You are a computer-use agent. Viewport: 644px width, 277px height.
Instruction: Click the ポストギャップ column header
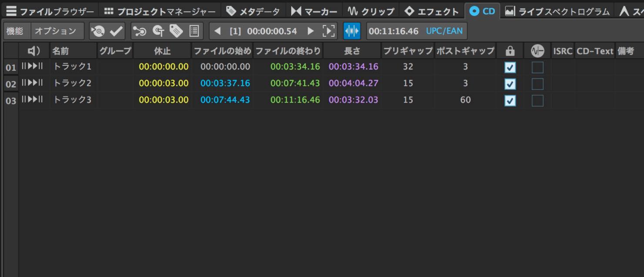[x=465, y=51]
